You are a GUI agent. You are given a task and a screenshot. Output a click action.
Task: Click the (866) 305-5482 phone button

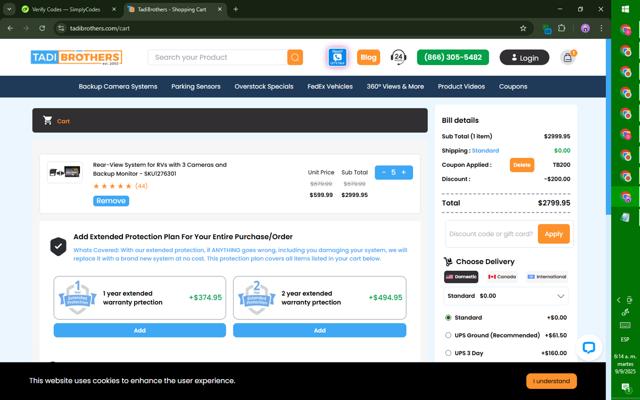tap(453, 58)
